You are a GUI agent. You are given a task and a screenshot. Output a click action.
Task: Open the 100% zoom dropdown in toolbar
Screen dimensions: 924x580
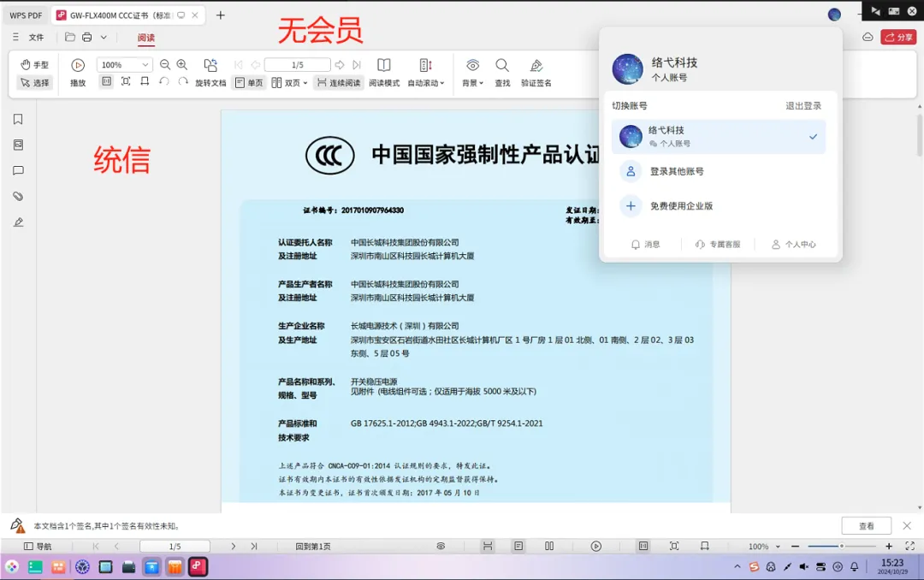[x=145, y=65]
